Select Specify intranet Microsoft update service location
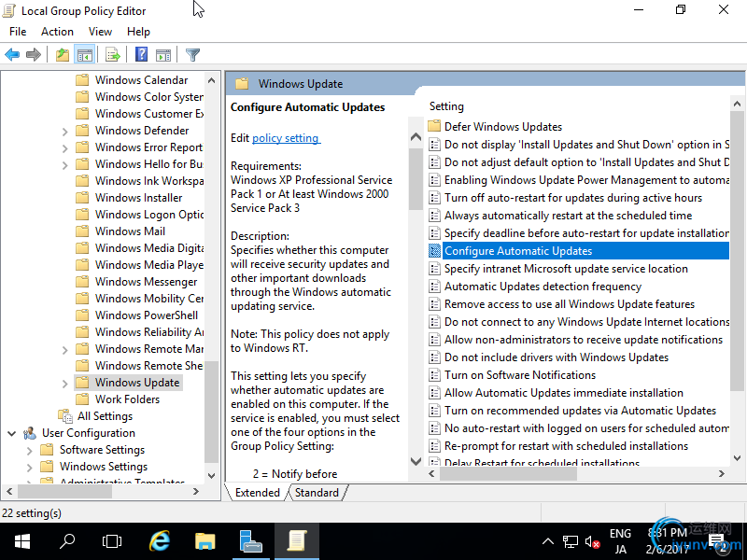This screenshot has width=747, height=560. tap(566, 269)
